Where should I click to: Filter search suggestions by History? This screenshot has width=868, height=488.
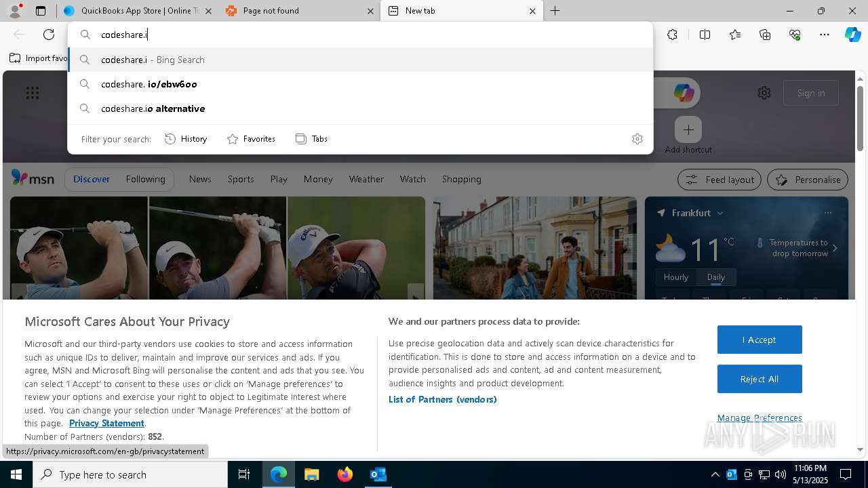[186, 139]
